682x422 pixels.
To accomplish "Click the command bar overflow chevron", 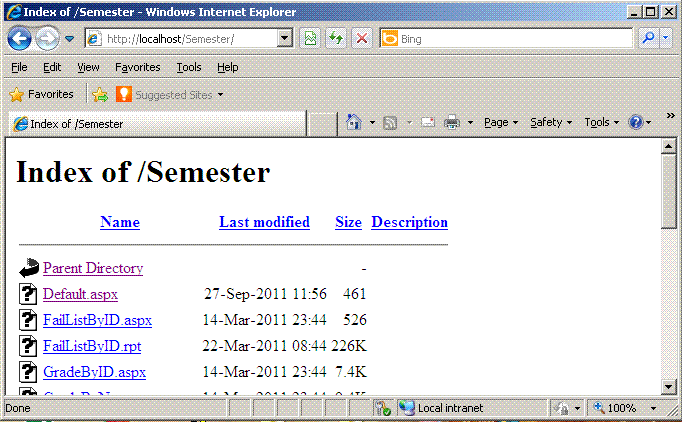I will [x=670, y=116].
